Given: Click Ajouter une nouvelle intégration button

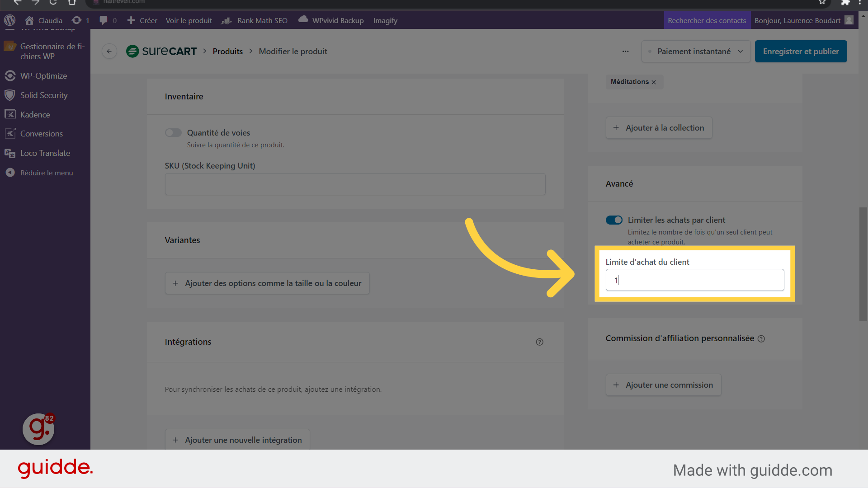Looking at the screenshot, I should [x=237, y=439].
